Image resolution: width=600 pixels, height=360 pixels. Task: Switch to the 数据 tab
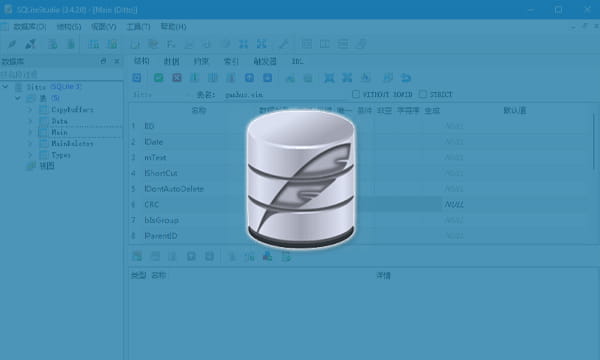(x=171, y=61)
